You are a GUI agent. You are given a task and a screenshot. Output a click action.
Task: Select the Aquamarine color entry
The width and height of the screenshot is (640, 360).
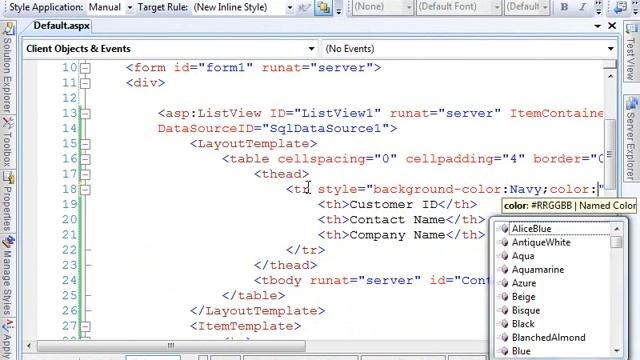click(x=538, y=269)
